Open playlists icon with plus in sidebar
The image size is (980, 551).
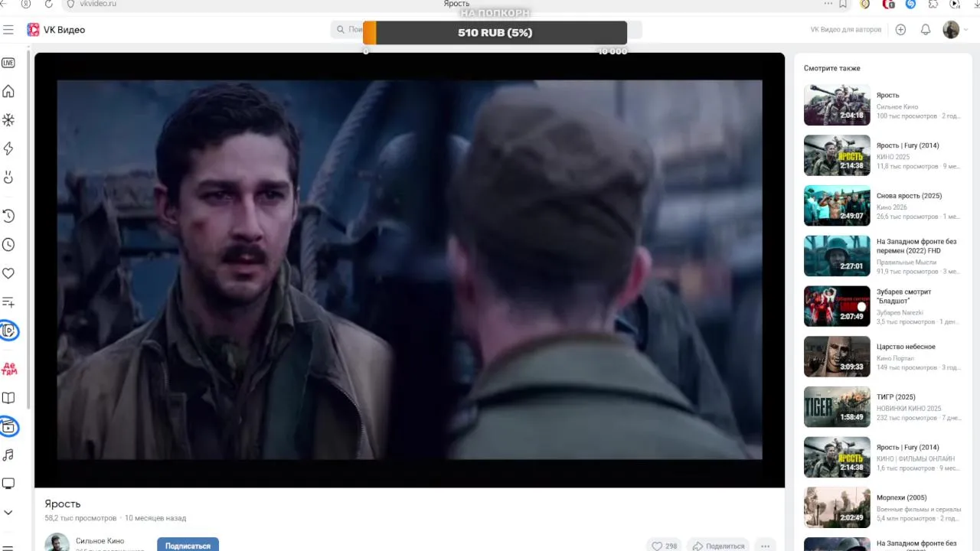(8, 302)
